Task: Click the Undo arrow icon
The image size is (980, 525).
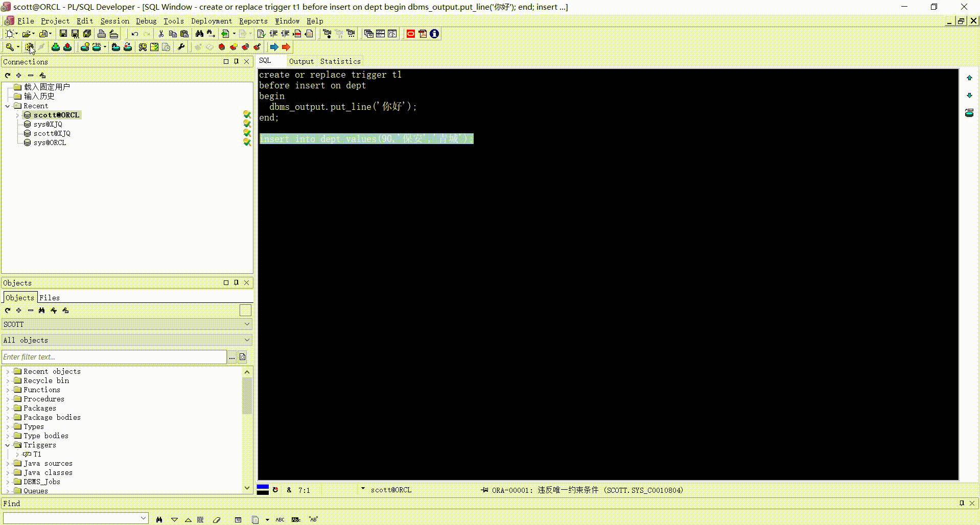Action: pyautogui.click(x=135, y=34)
